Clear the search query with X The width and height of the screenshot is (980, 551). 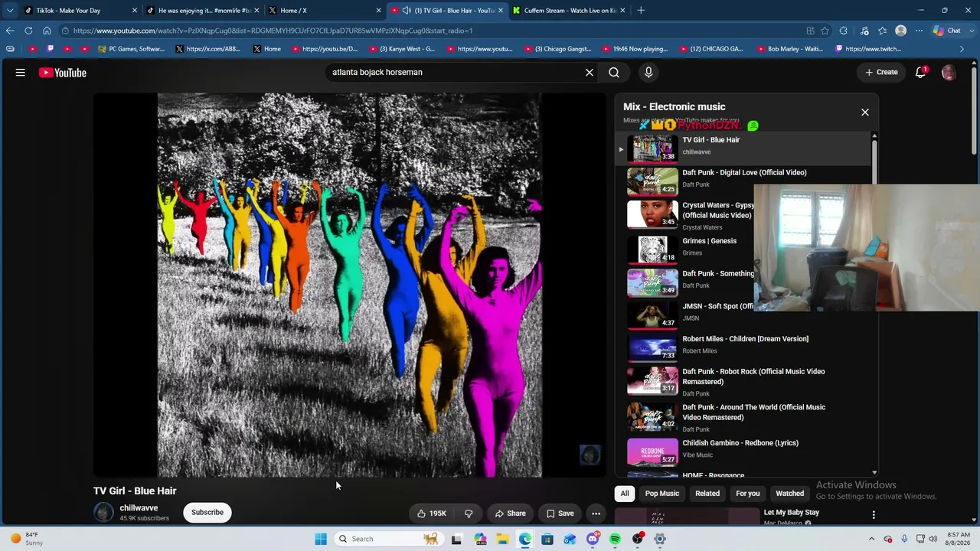pos(590,73)
